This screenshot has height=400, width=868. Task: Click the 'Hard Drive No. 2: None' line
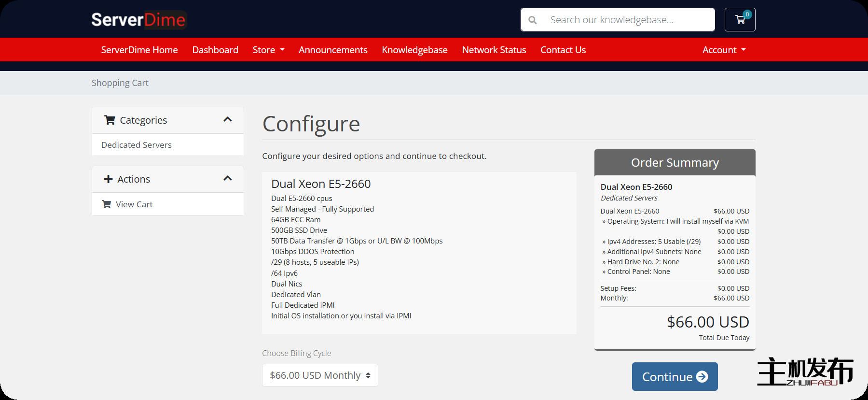pos(641,262)
